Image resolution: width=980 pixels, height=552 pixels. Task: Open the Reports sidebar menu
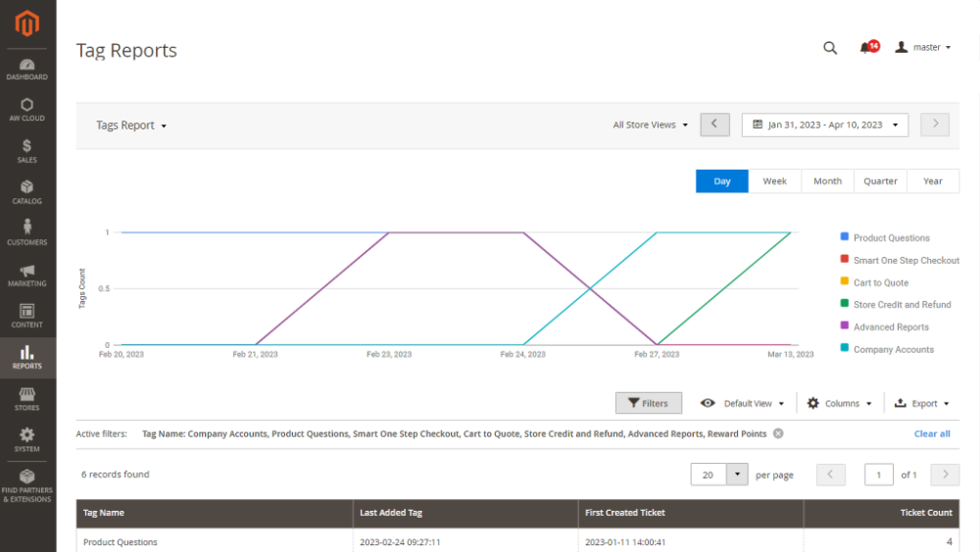(x=26, y=358)
